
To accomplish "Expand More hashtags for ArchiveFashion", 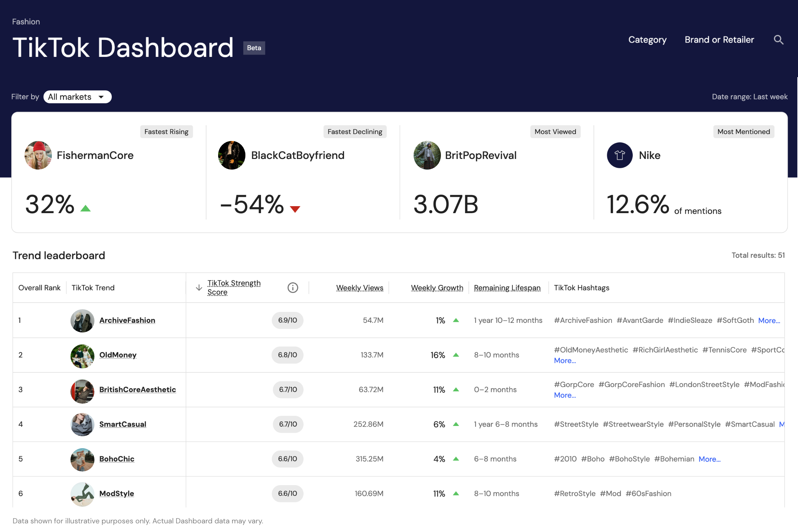I will [x=769, y=321].
